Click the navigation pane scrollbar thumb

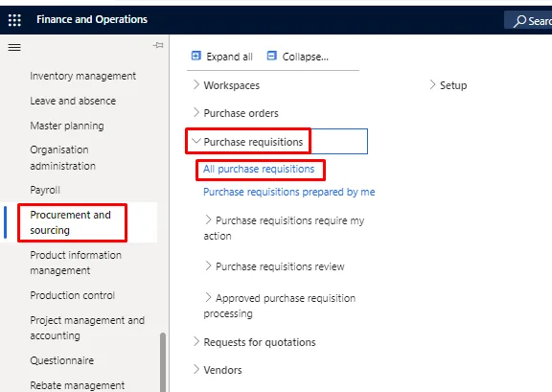pyautogui.click(x=163, y=362)
